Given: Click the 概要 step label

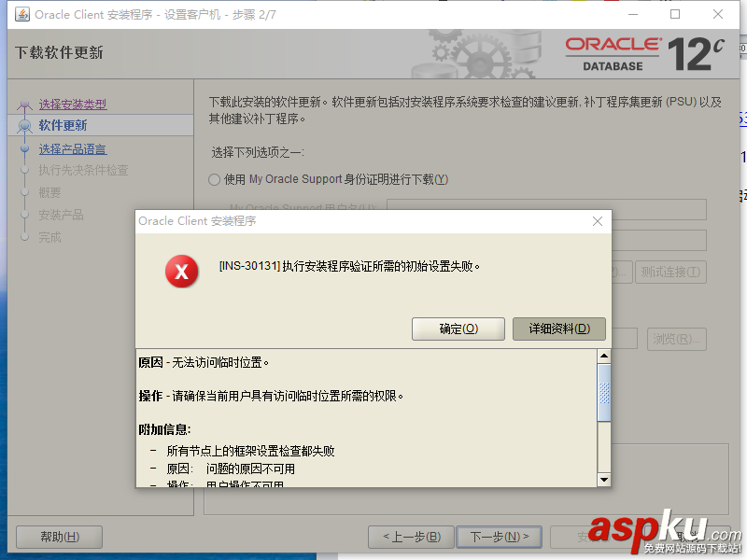Looking at the screenshot, I should tap(49, 193).
